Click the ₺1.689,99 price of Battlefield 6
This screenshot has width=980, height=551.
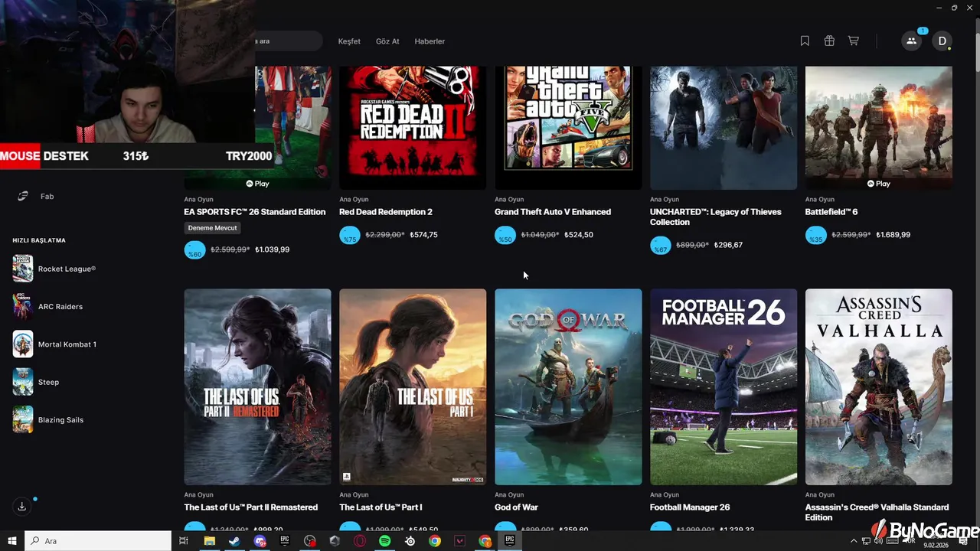click(893, 235)
